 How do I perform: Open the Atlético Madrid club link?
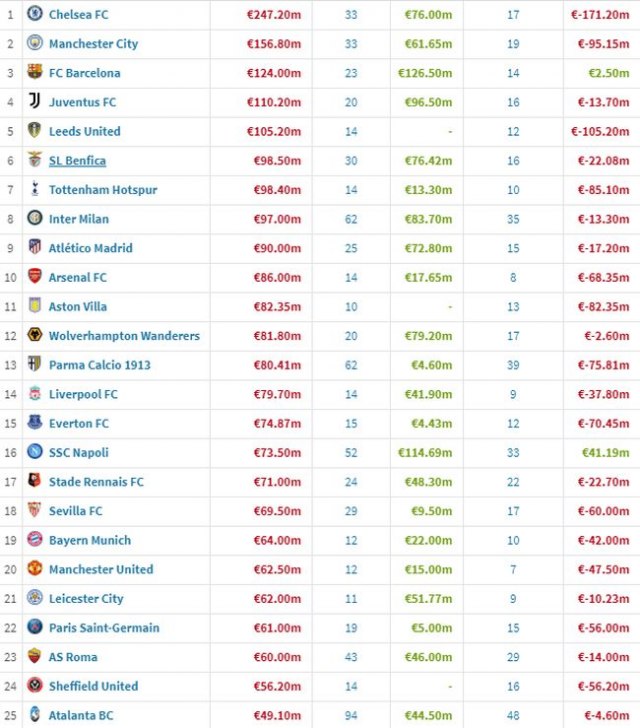90,248
